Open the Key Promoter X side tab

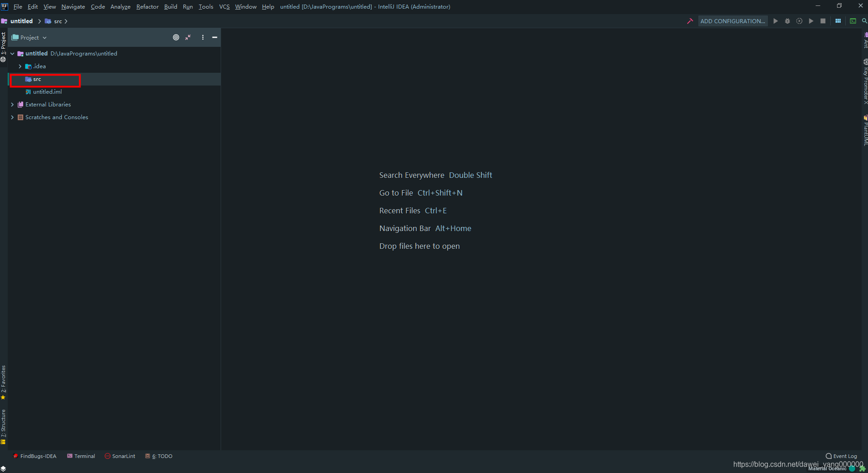click(865, 81)
